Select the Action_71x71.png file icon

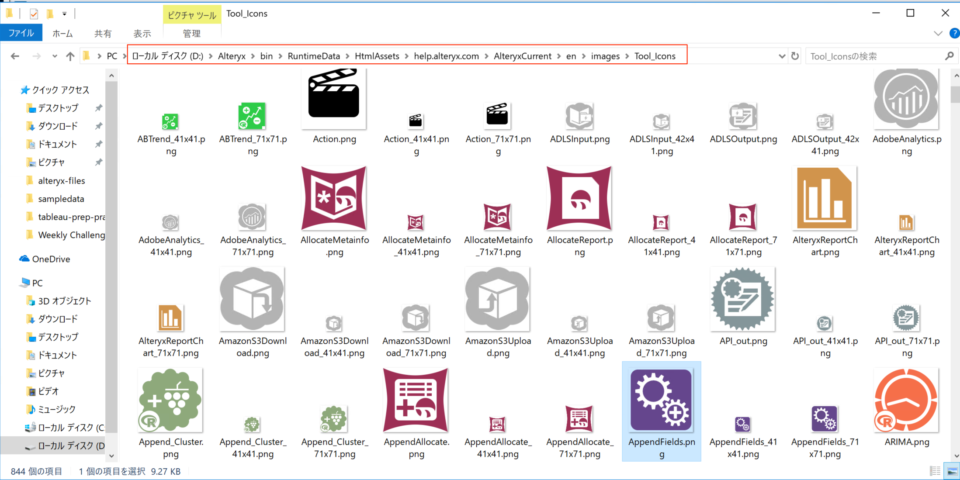coord(498,116)
